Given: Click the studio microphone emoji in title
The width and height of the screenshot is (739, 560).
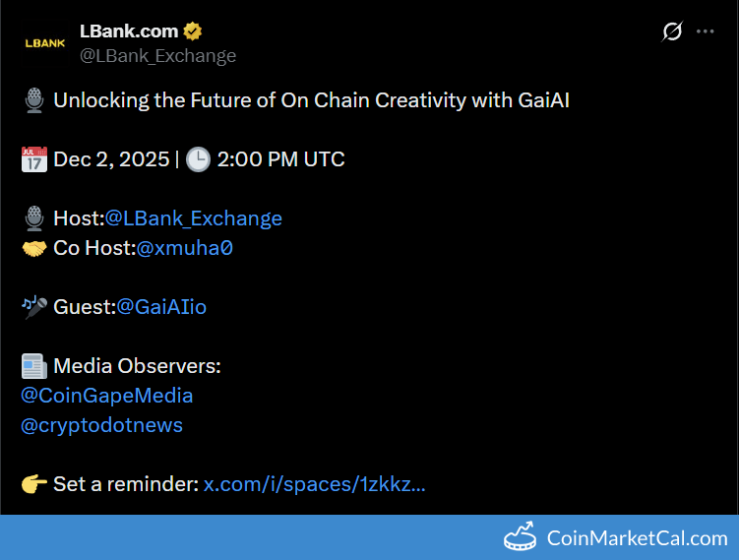Looking at the screenshot, I should [x=34, y=100].
